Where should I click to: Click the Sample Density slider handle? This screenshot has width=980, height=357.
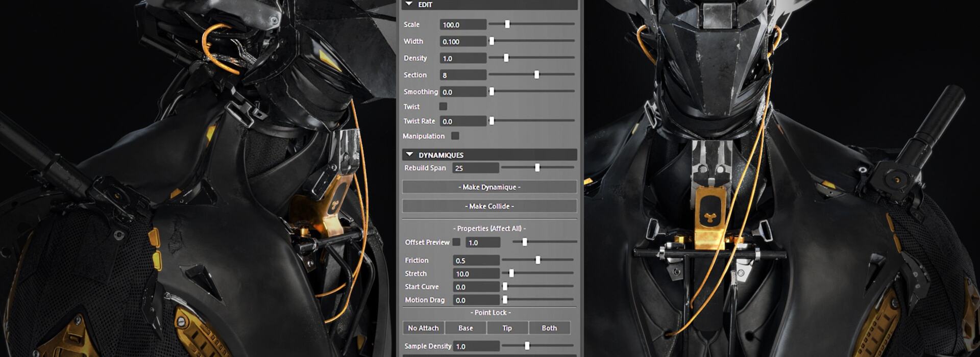click(x=527, y=345)
